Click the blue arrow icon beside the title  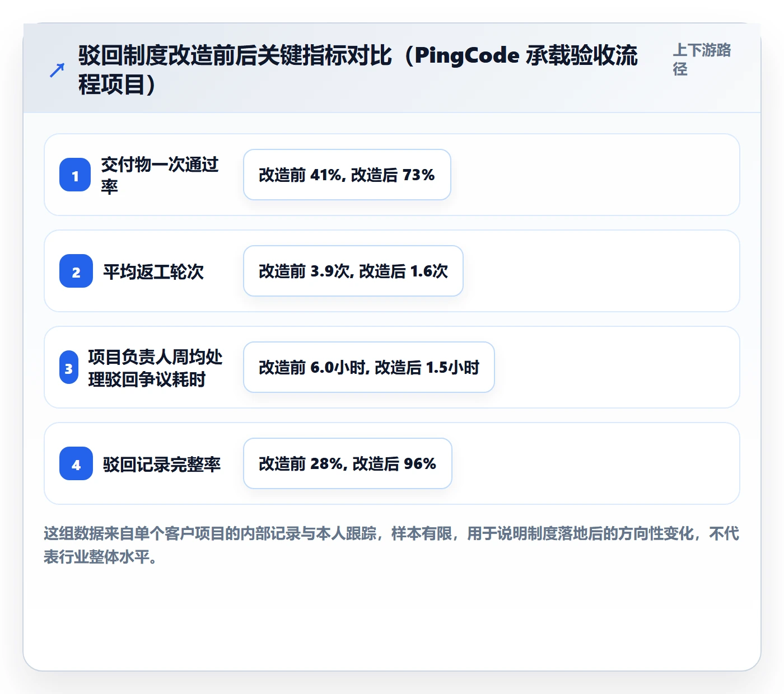coord(57,70)
